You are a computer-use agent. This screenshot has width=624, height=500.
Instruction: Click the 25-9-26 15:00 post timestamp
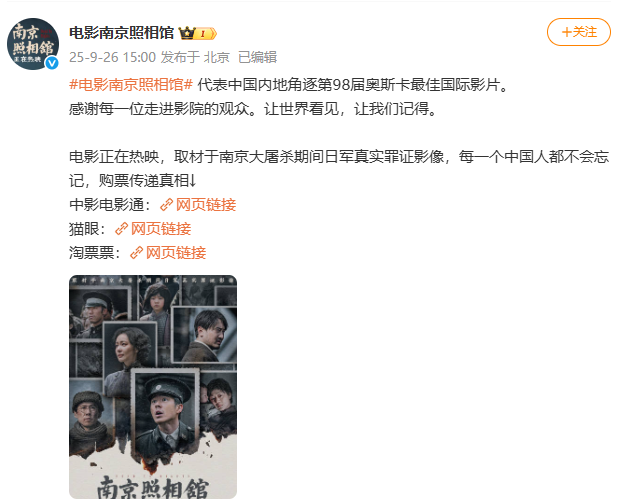pyautogui.click(x=113, y=57)
